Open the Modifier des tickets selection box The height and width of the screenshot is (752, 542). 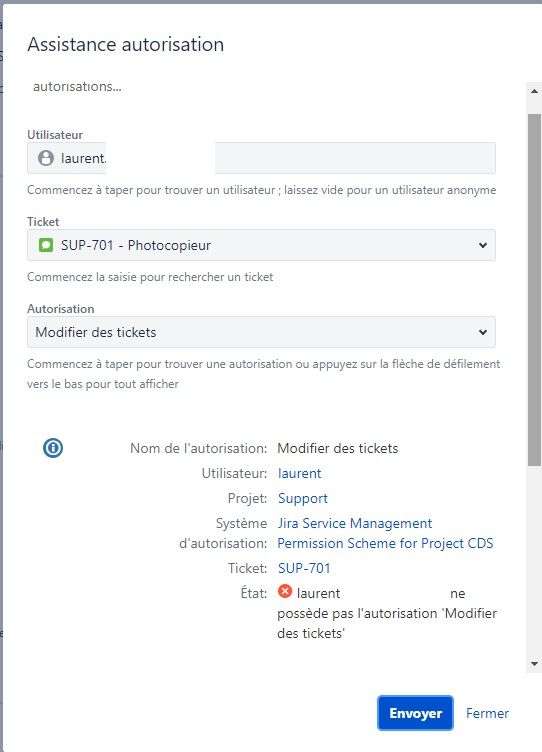point(261,332)
